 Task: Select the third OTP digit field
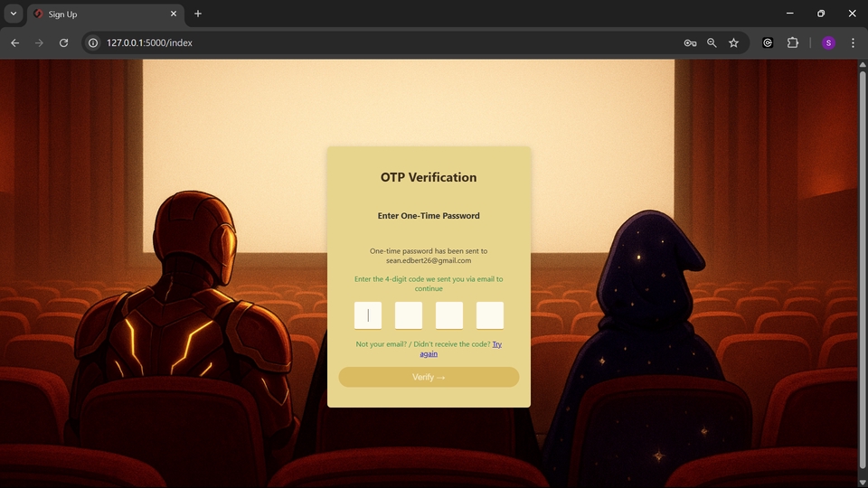[449, 315]
